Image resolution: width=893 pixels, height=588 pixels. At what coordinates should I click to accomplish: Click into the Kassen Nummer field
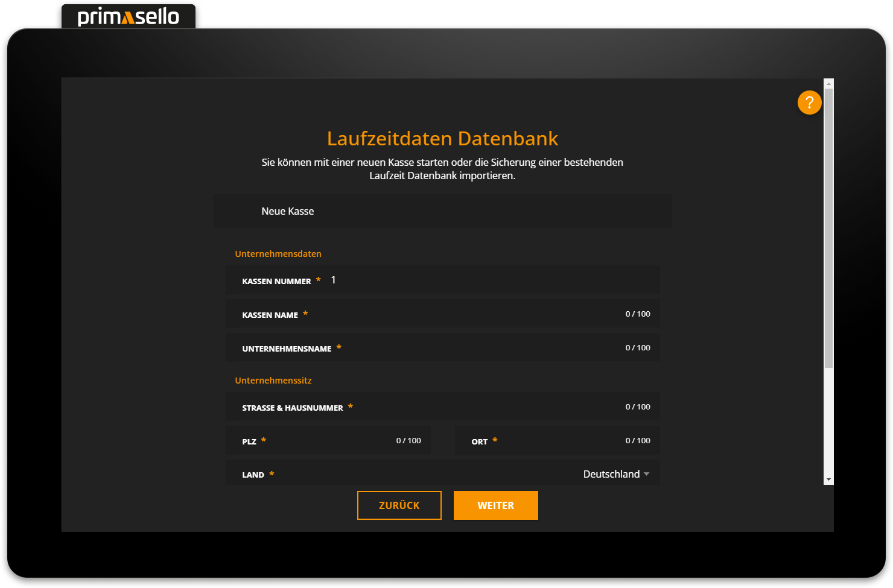point(483,280)
